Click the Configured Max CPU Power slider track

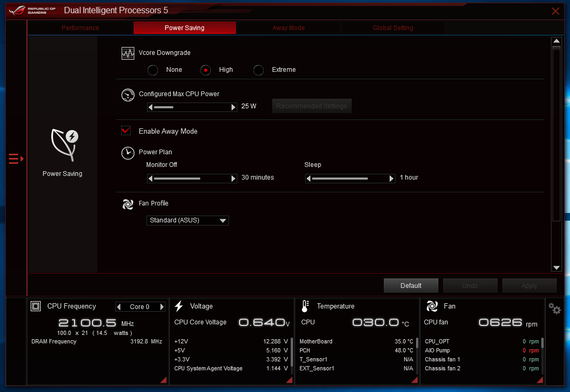192,107
